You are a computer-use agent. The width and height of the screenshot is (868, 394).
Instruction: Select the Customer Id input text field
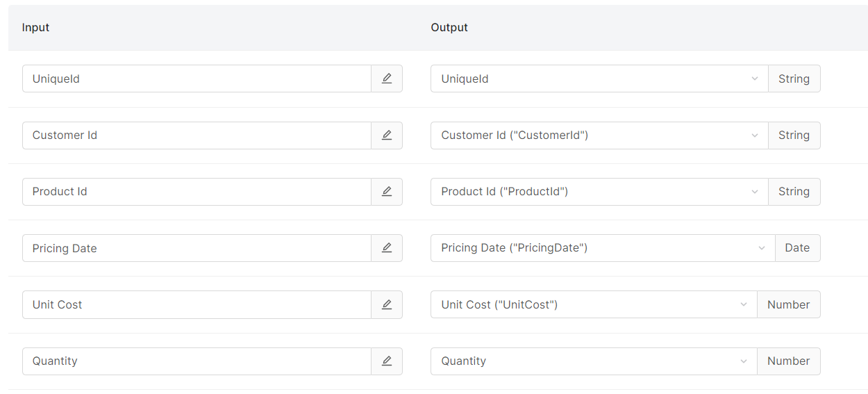coord(197,136)
